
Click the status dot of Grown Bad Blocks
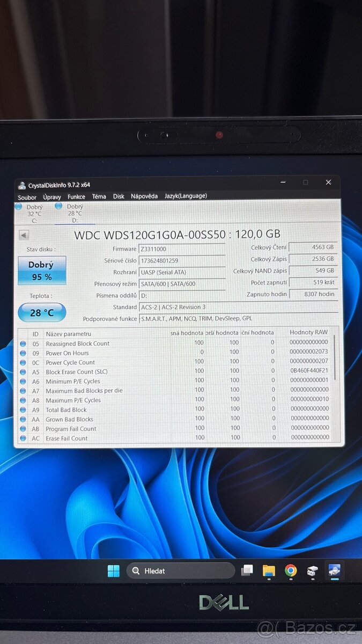point(23,420)
